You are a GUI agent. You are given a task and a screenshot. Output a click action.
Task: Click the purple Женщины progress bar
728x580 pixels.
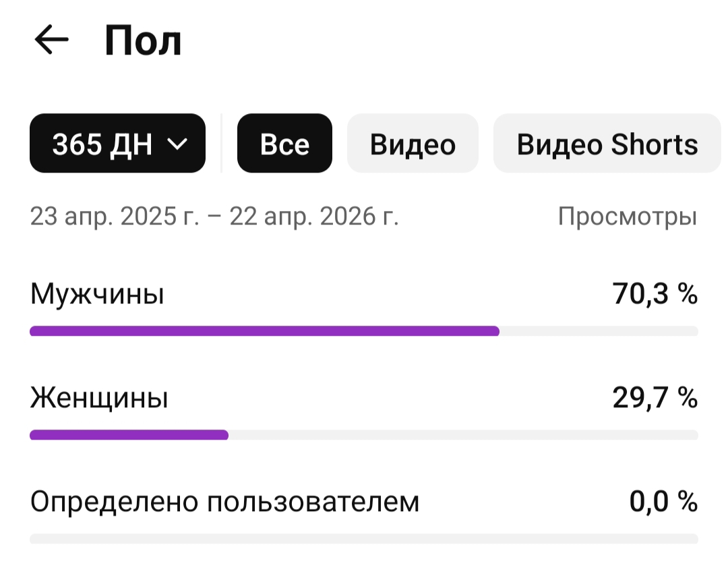129,435
